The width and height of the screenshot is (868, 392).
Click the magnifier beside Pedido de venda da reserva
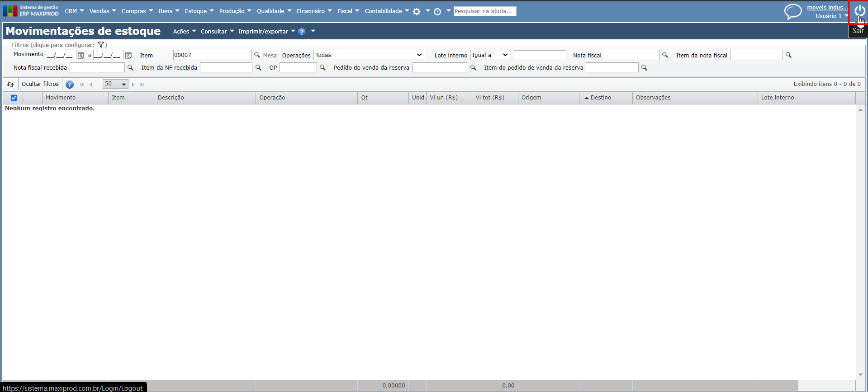point(473,67)
